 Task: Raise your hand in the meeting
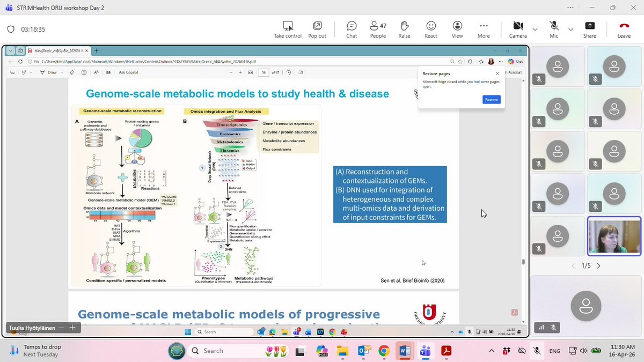(x=404, y=29)
